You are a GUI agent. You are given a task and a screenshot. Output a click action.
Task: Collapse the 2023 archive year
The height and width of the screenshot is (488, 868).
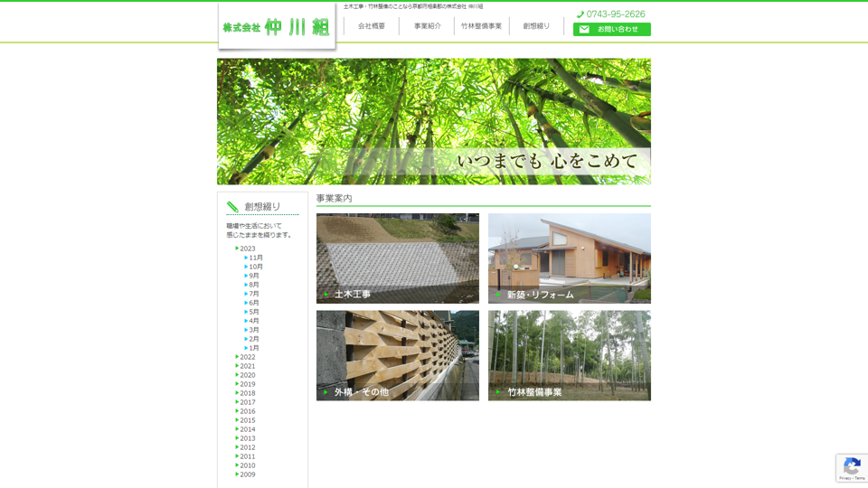click(x=237, y=249)
